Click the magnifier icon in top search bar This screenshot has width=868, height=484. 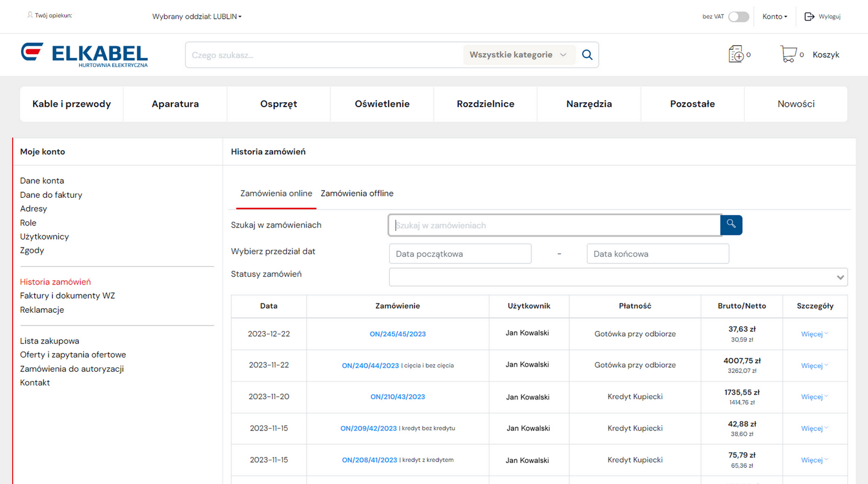(x=587, y=55)
